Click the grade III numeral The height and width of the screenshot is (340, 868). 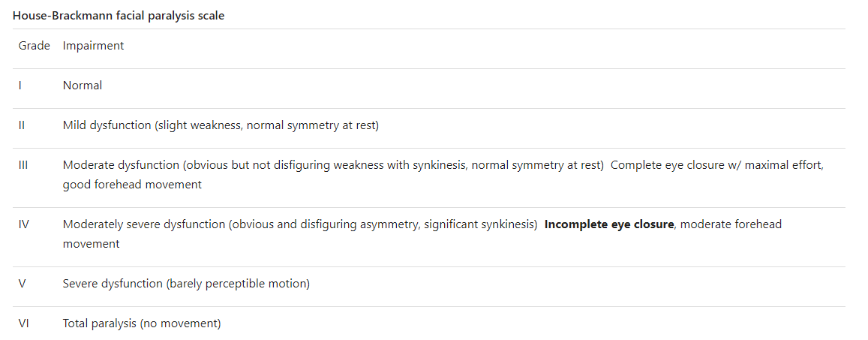point(23,165)
